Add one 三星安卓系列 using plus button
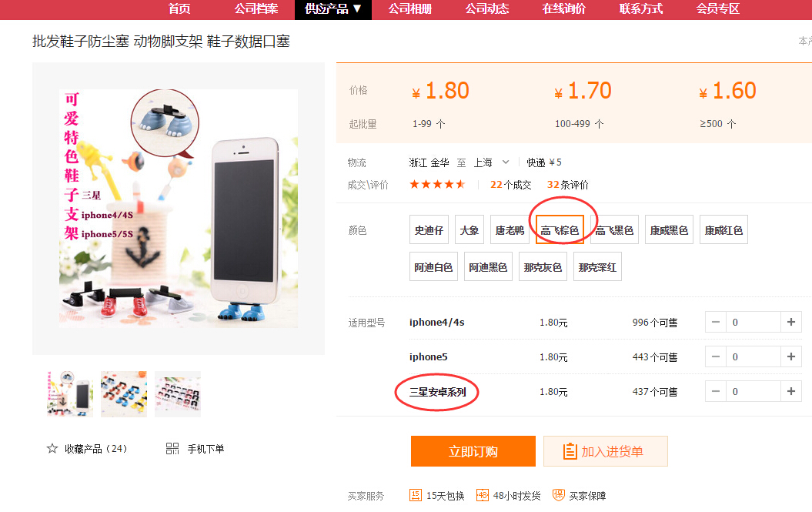The image size is (812, 512). click(790, 391)
